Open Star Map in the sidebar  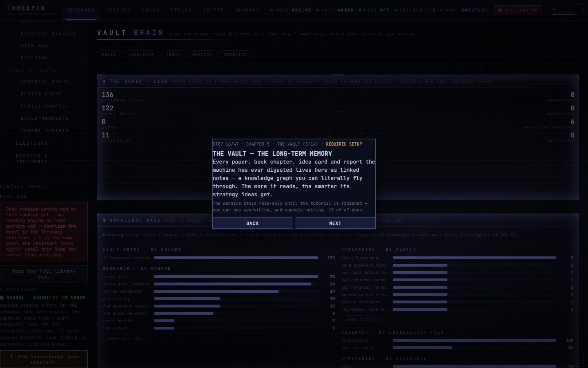[35, 46]
